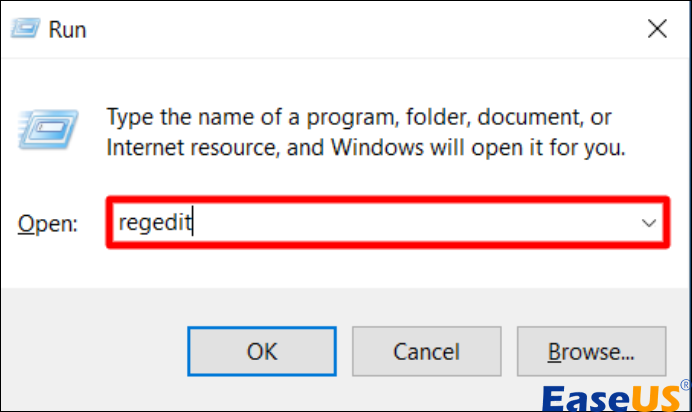
Task: Click the word regedit in Open box
Action: click(154, 222)
